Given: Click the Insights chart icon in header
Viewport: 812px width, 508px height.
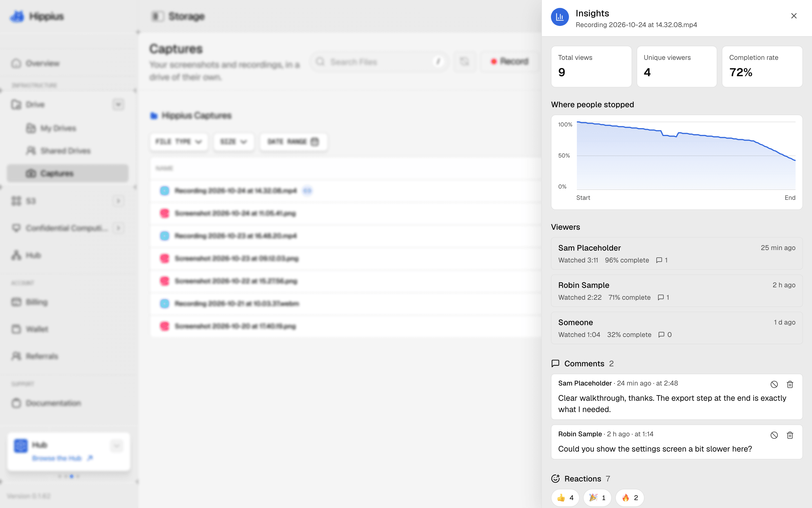Looking at the screenshot, I should coord(560,17).
